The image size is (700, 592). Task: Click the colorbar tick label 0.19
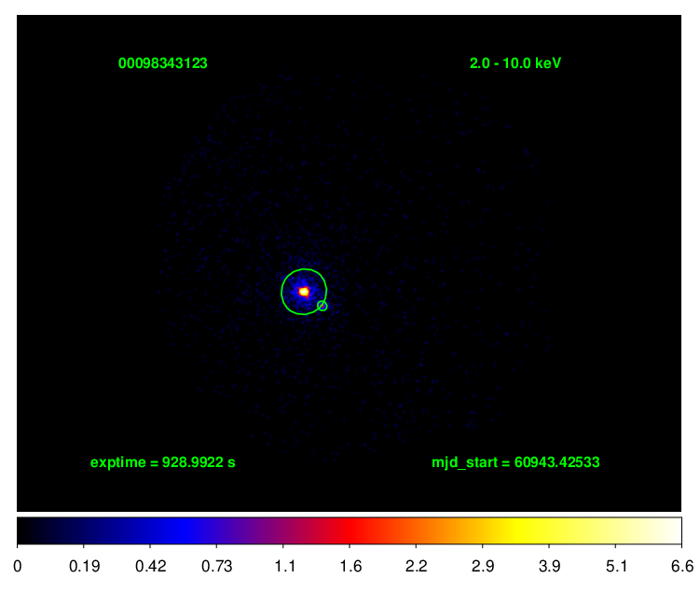(x=84, y=566)
